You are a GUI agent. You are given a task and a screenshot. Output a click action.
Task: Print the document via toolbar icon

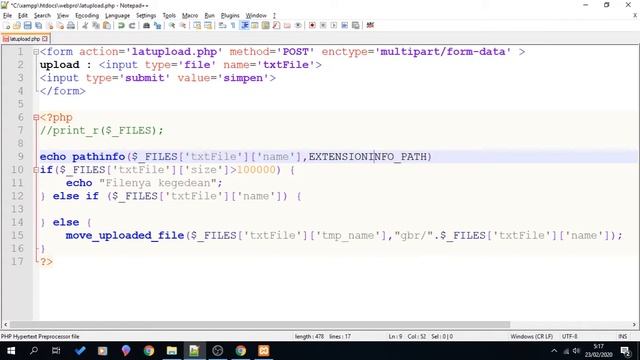71,25
